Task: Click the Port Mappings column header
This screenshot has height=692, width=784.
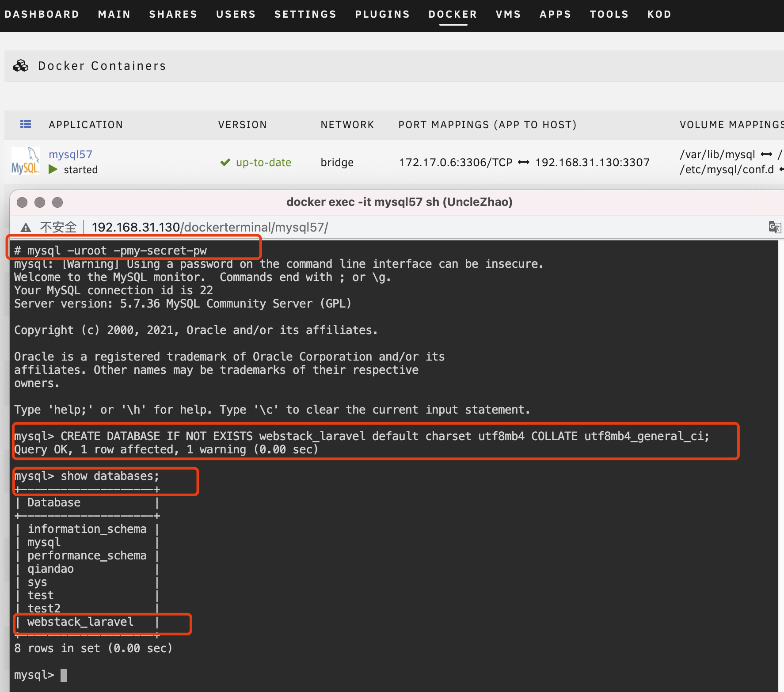Action: coord(487,125)
